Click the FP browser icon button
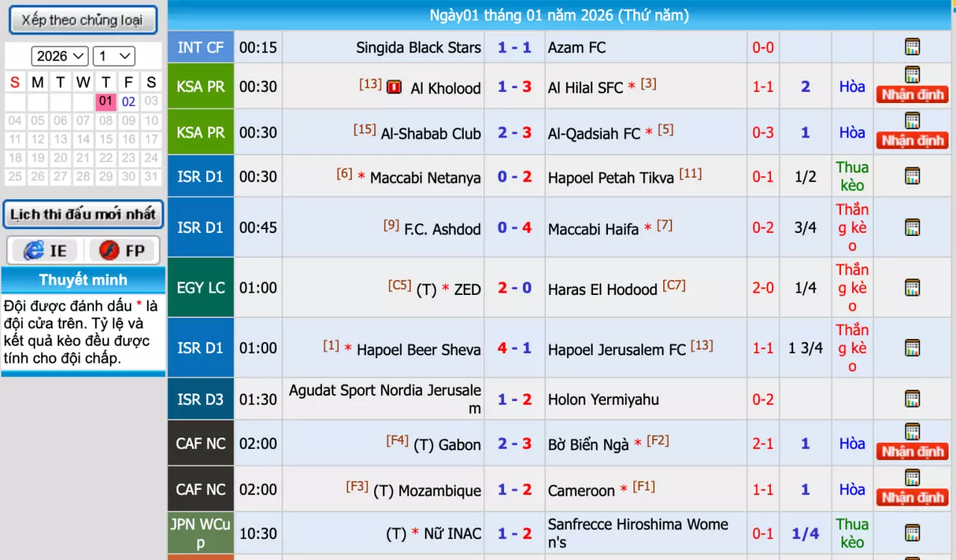This screenshot has height=560, width=956. pos(122,251)
